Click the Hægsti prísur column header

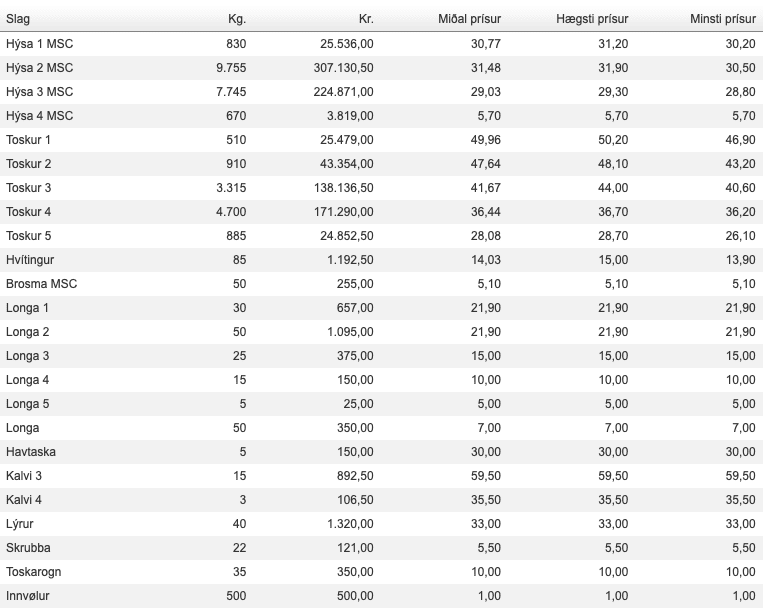592,19
